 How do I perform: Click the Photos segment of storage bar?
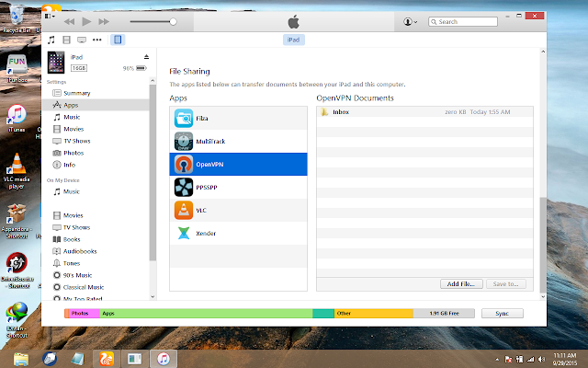(x=84, y=313)
